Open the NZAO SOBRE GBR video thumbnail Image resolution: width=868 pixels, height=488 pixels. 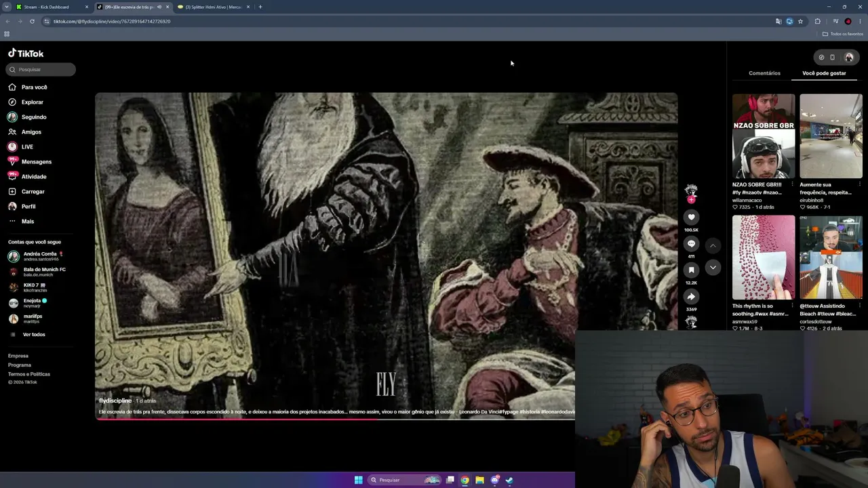coord(764,136)
